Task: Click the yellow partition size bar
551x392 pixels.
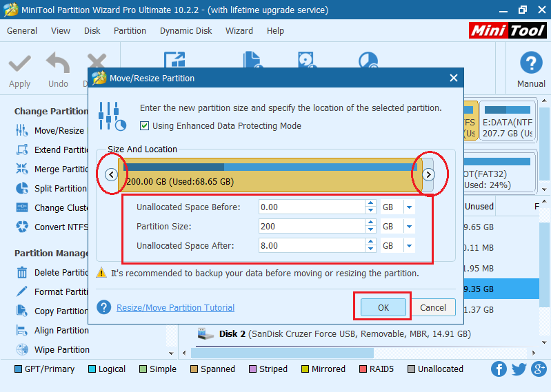Action: tap(270, 175)
